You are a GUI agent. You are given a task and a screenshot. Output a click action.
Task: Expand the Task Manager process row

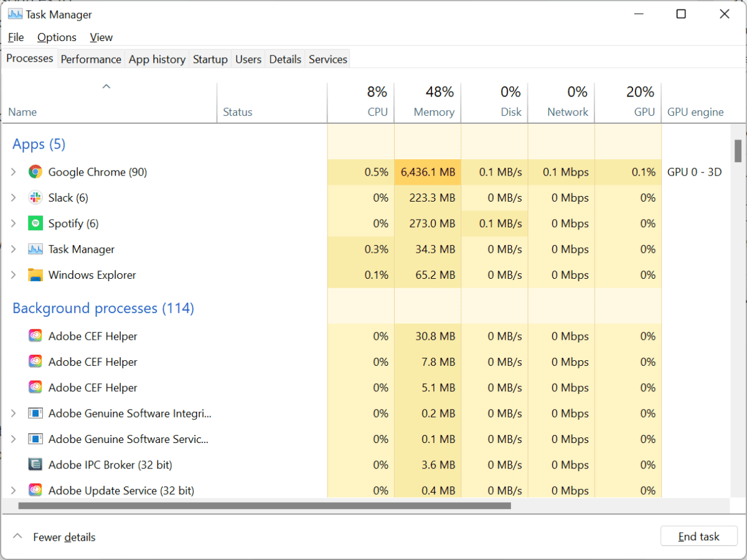[14, 249]
